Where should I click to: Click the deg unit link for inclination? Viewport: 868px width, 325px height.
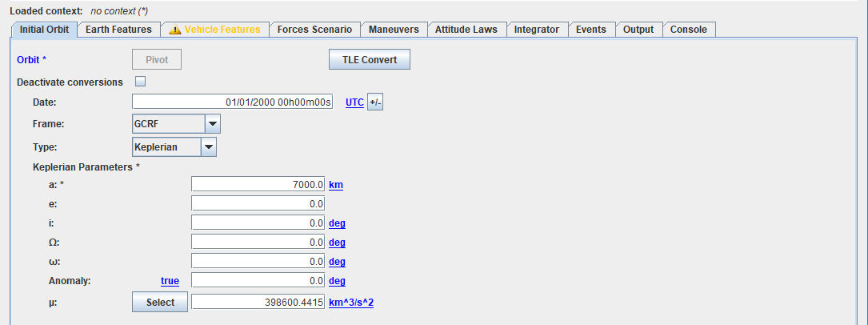click(337, 223)
